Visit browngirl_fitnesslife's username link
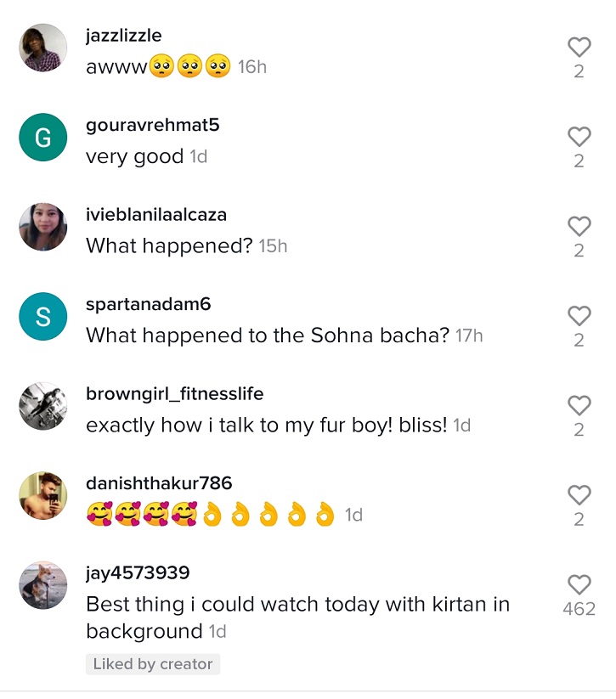The height and width of the screenshot is (699, 616). click(x=174, y=394)
